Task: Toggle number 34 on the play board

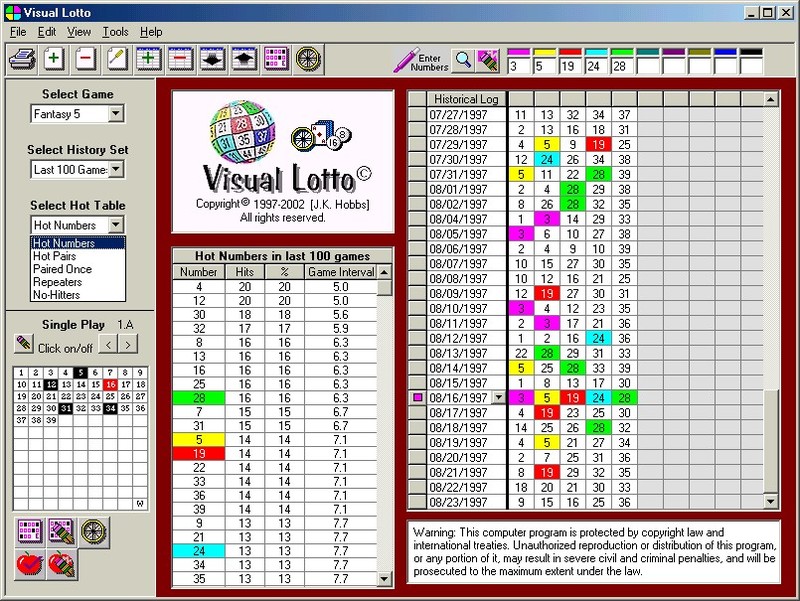Action: [x=110, y=408]
